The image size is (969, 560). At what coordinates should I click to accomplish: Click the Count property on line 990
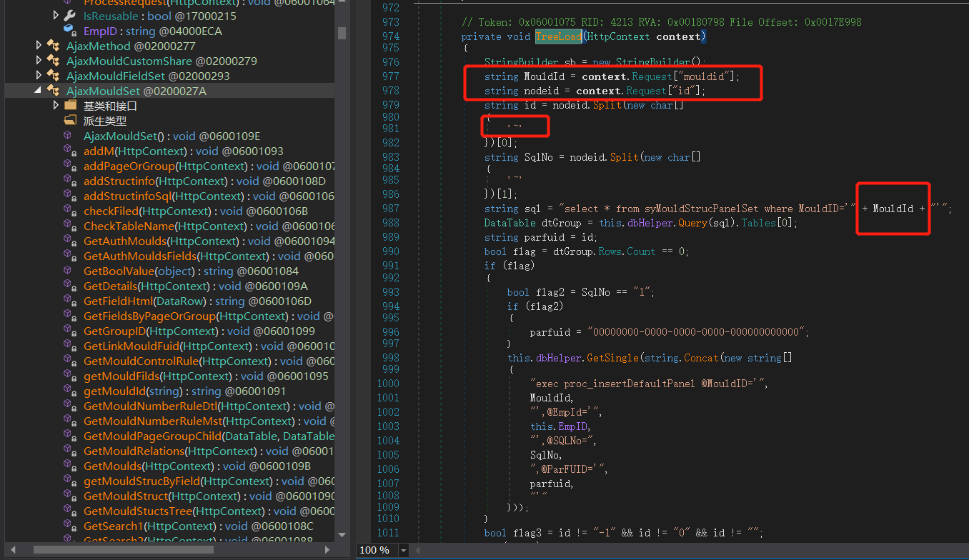[641, 251]
